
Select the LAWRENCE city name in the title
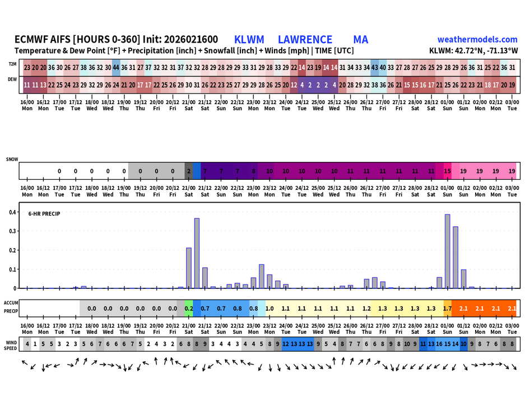[x=305, y=39]
